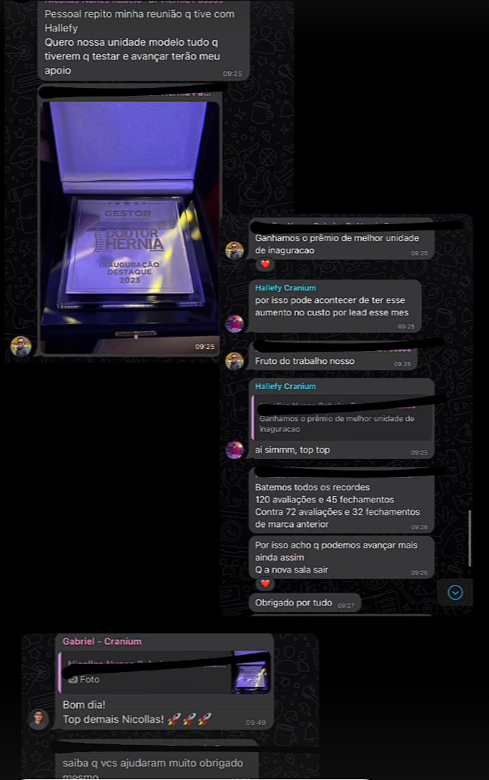This screenshot has height=780, width=489.
Task: Tap Gabriel - Cranium sender name
Action: (x=102, y=641)
